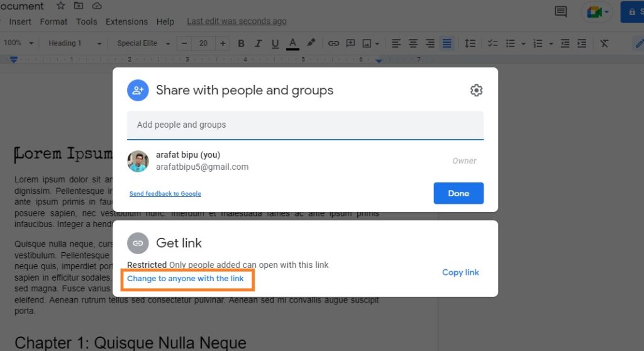Open comment history icon
The height and width of the screenshot is (351, 644).
560,11
